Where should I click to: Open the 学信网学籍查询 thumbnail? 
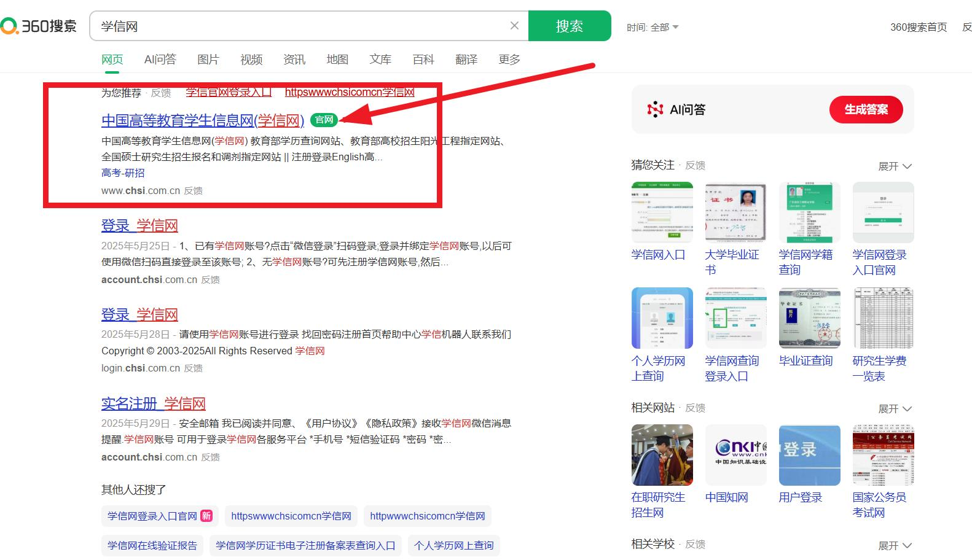pyautogui.click(x=810, y=212)
